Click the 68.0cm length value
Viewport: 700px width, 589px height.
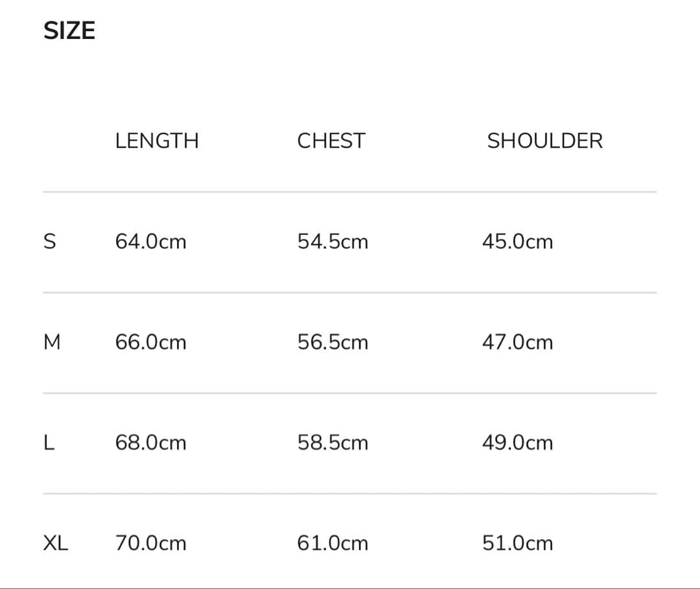coord(150,443)
